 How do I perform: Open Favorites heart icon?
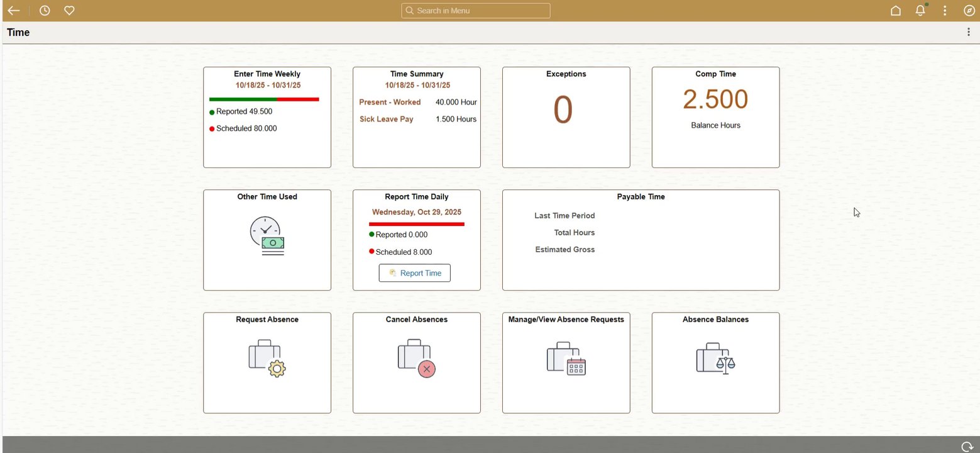70,11
